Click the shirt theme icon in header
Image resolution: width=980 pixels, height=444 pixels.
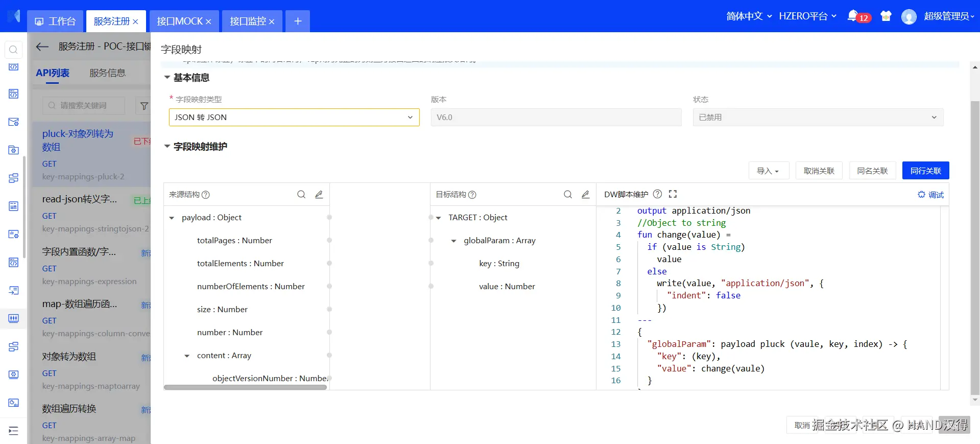coord(886,16)
